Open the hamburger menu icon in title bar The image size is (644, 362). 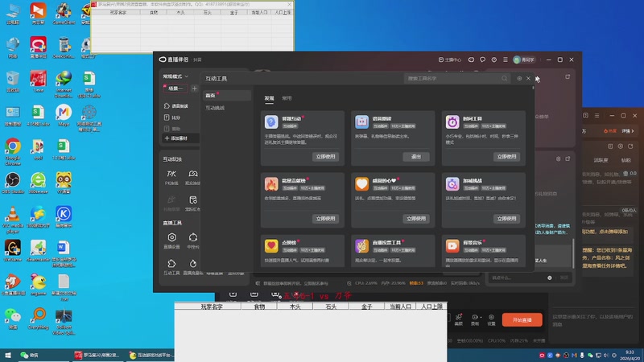(x=506, y=60)
